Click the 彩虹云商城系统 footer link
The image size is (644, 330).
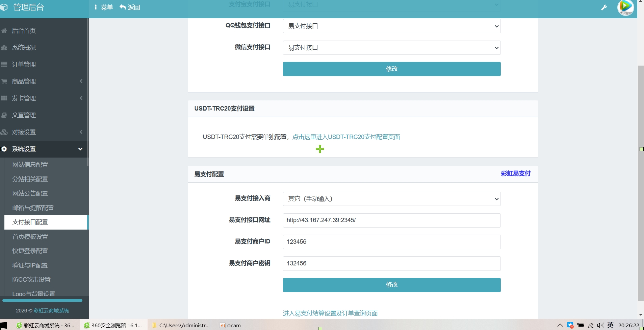(51, 311)
